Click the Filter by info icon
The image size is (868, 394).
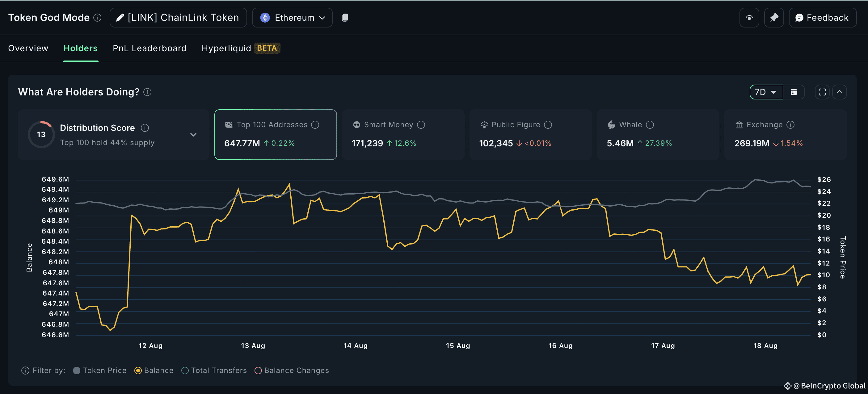(x=25, y=371)
